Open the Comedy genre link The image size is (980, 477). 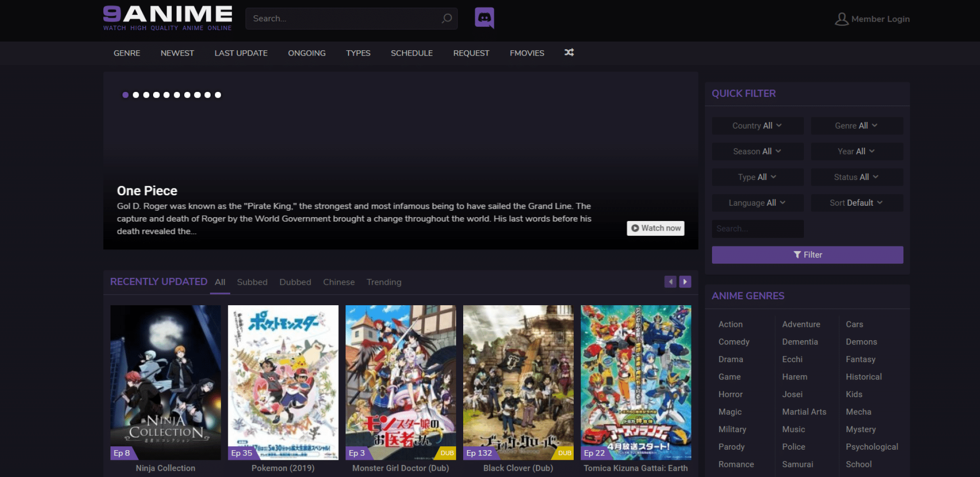[734, 342]
